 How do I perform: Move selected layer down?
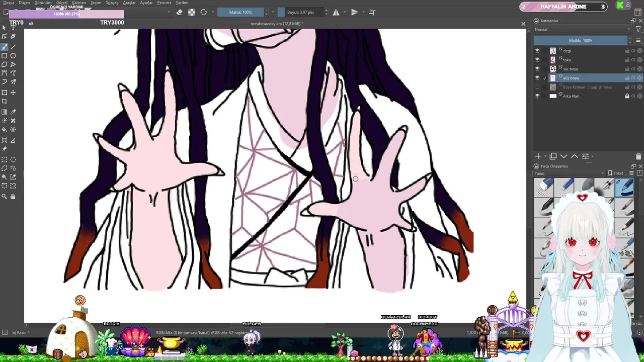(564, 157)
